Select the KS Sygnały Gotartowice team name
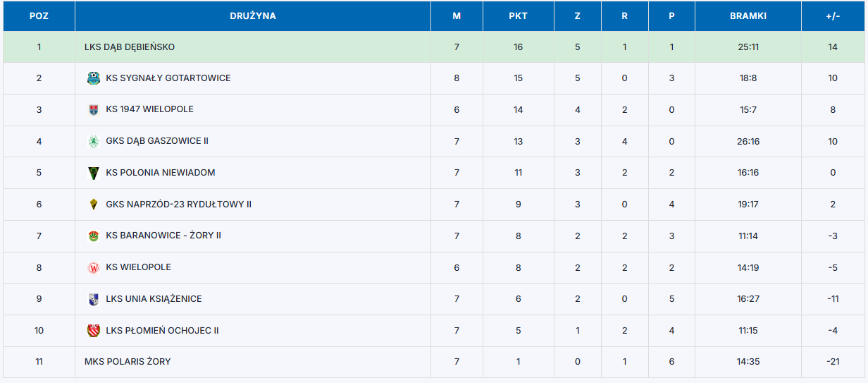868x383 pixels. pos(168,78)
